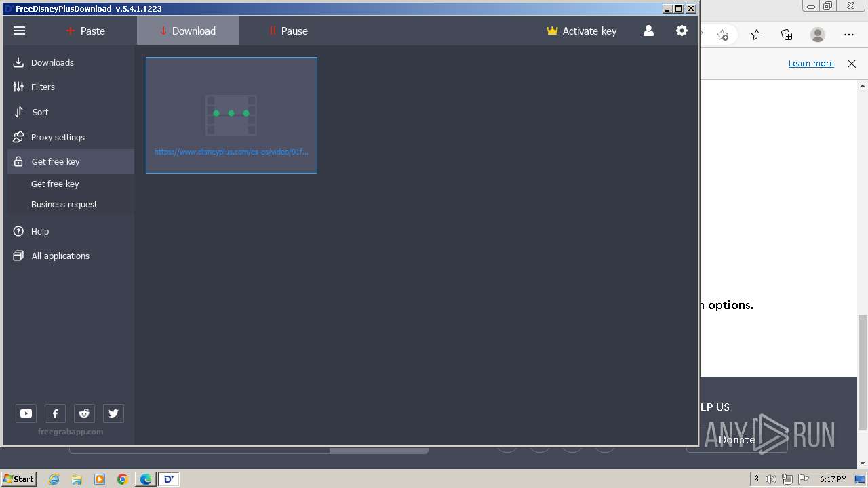Image resolution: width=868 pixels, height=488 pixels.
Task: Click the Proxy settings icon
Action: tap(18, 137)
